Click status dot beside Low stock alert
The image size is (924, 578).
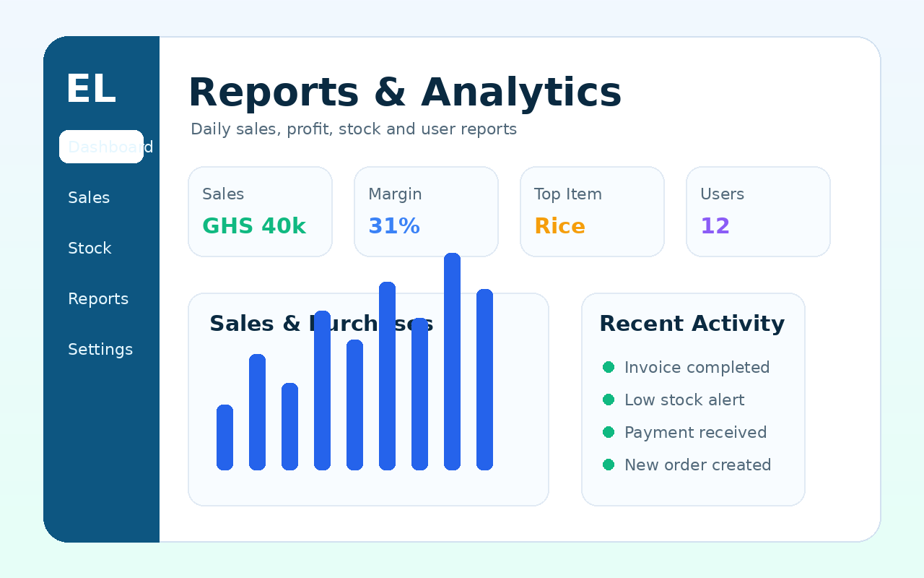[x=609, y=400]
